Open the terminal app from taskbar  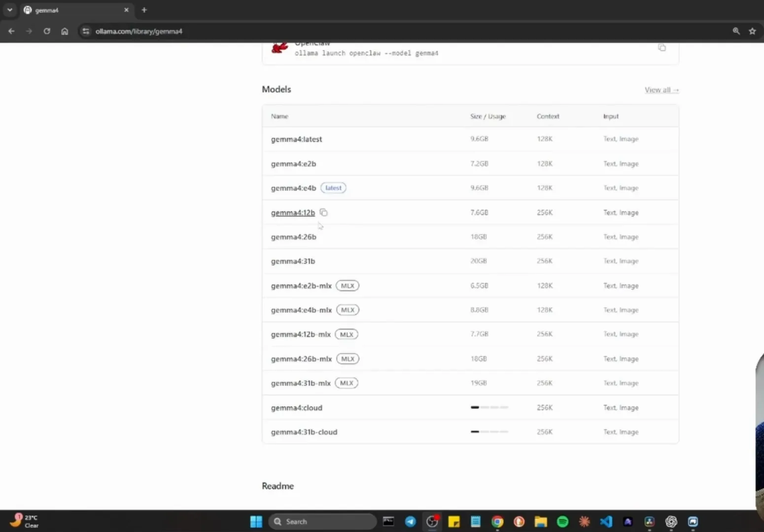[x=388, y=522]
